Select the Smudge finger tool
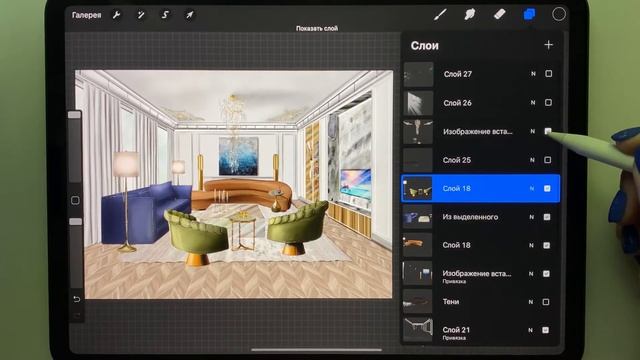The image size is (640, 360). coord(470,15)
